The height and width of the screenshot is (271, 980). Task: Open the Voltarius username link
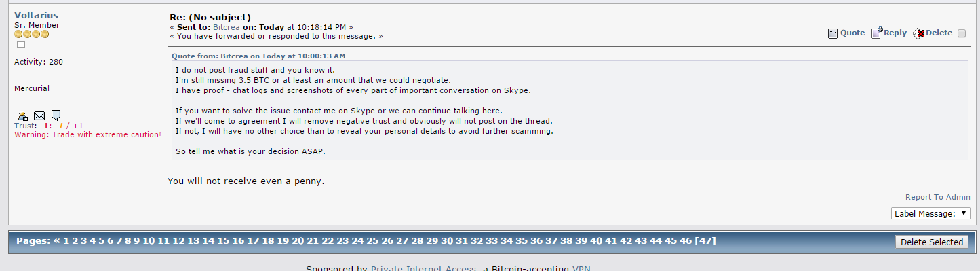(36, 15)
